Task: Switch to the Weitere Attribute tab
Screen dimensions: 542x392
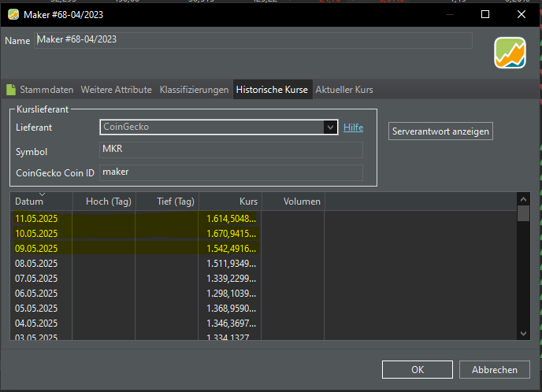Action: coord(116,90)
